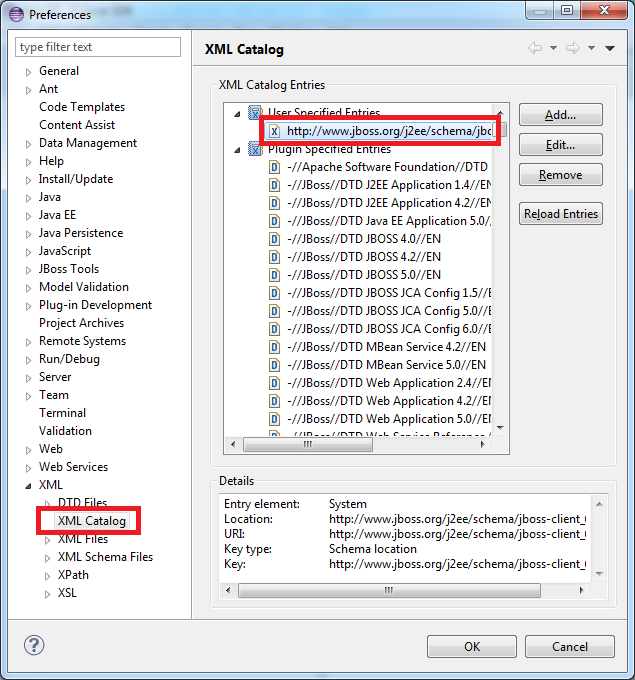Image resolution: width=635 pixels, height=680 pixels.
Task: Click the DTD icon beside J2EE Application 1.4 entry
Action: pyautogui.click(x=274, y=185)
